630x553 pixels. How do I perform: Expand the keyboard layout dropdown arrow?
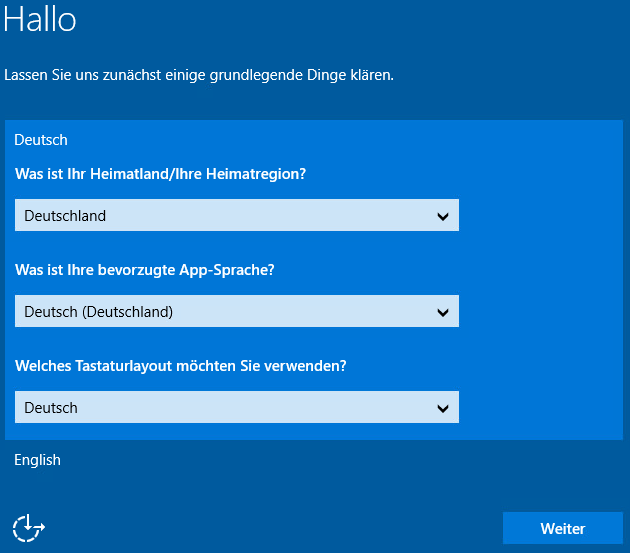pyautogui.click(x=443, y=408)
